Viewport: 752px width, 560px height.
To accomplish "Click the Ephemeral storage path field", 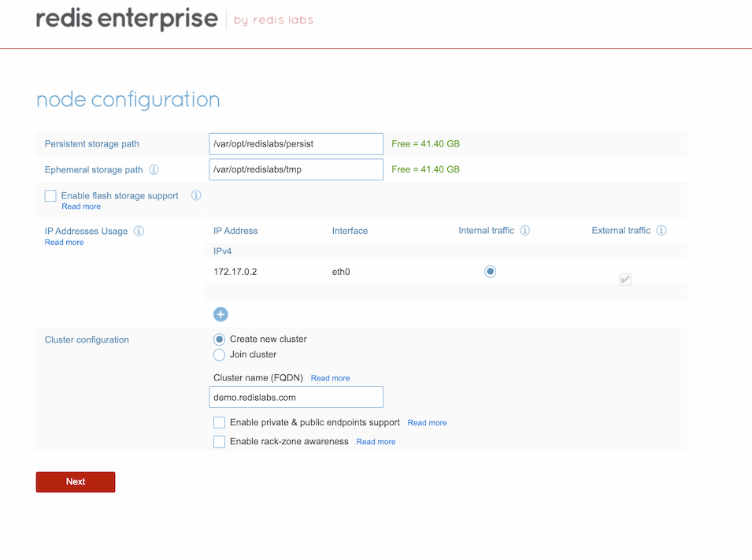I will 296,169.
